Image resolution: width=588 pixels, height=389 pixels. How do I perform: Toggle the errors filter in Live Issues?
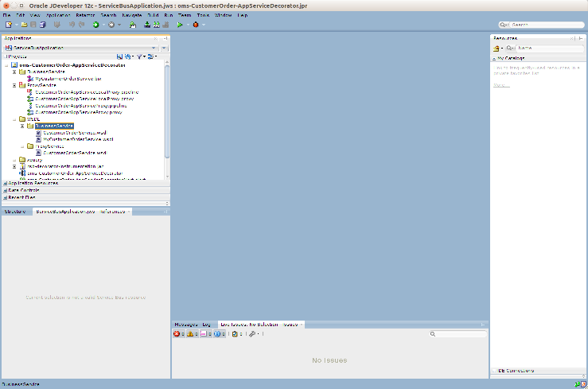click(177, 334)
